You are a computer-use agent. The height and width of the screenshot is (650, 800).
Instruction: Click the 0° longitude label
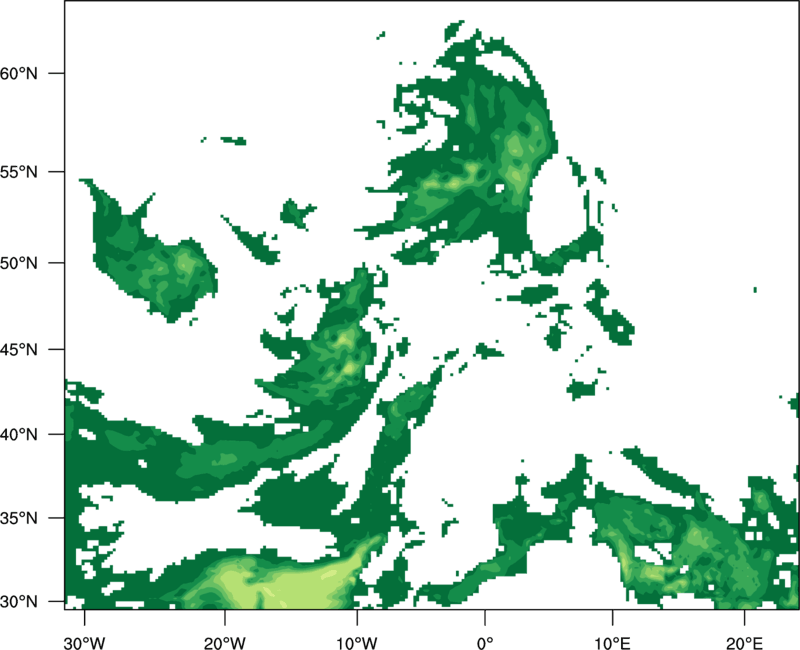click(485, 643)
